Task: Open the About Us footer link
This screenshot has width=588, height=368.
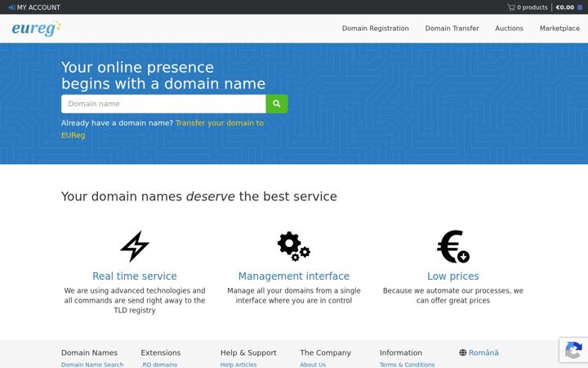Action: point(313,365)
